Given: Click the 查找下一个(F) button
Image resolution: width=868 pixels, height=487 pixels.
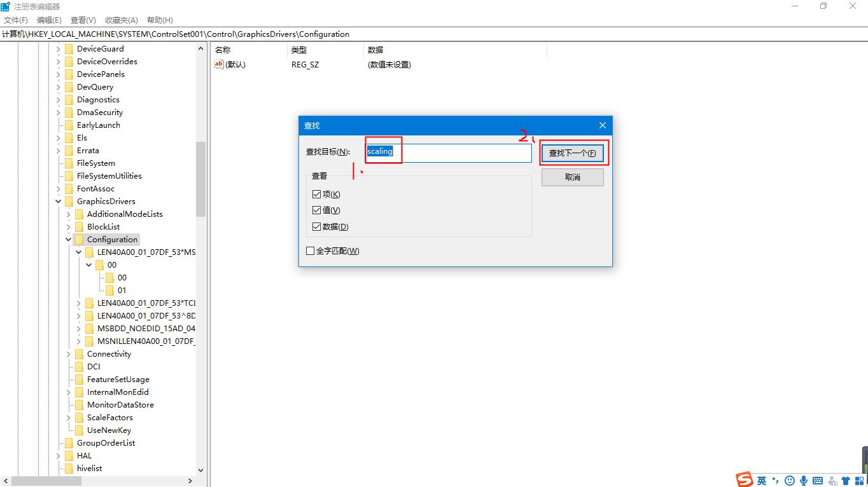Looking at the screenshot, I should [x=572, y=153].
